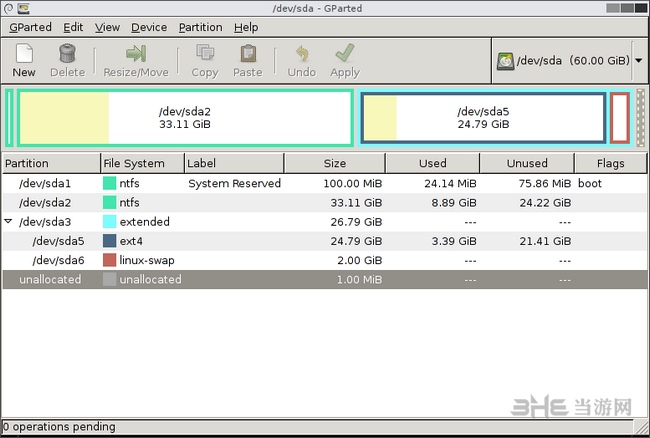
Task: Click the Label column header
Action: coord(234,163)
